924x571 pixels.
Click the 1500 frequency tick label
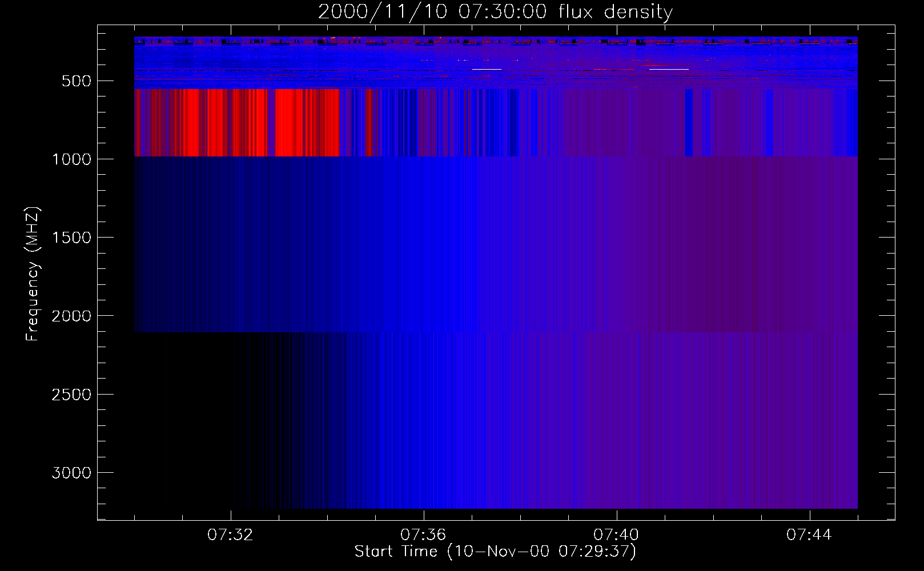coord(71,238)
